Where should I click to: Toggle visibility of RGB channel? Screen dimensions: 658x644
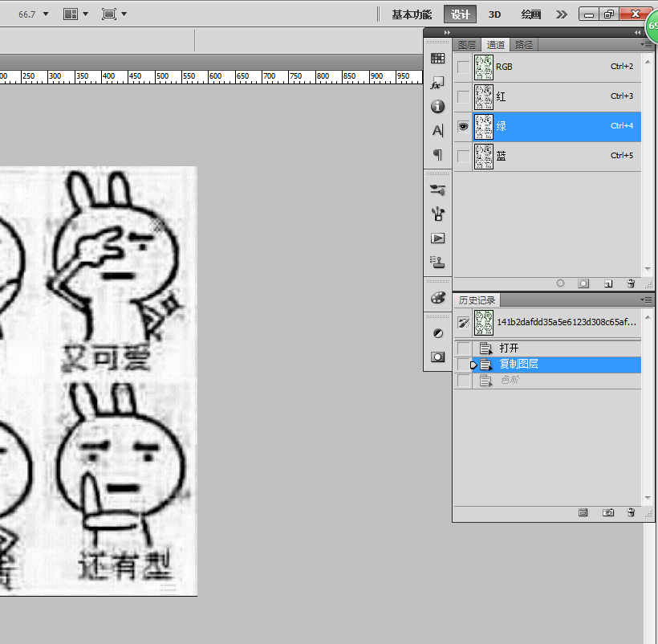pyautogui.click(x=463, y=67)
